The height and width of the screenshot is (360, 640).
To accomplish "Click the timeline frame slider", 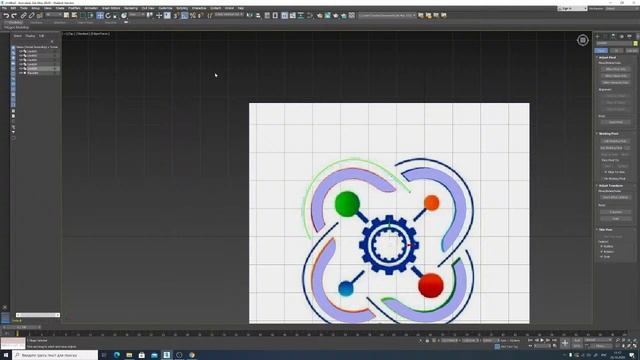I will pos(22,327).
